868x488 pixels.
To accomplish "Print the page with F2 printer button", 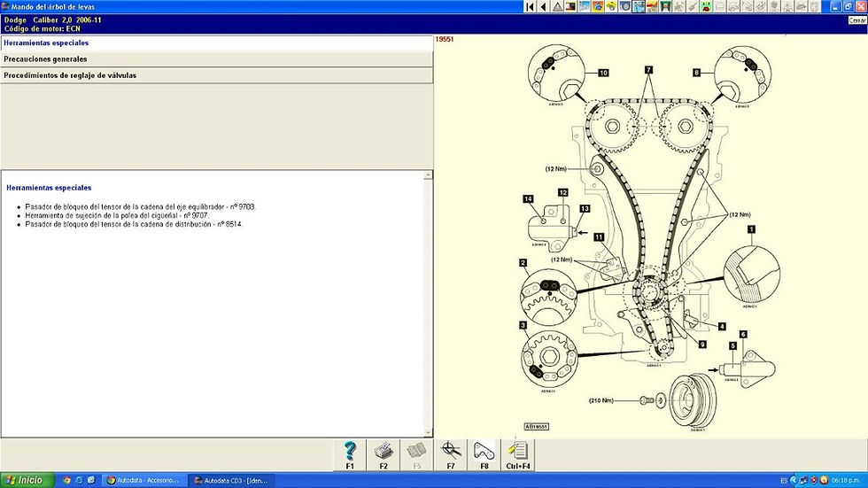I will 383,455.
